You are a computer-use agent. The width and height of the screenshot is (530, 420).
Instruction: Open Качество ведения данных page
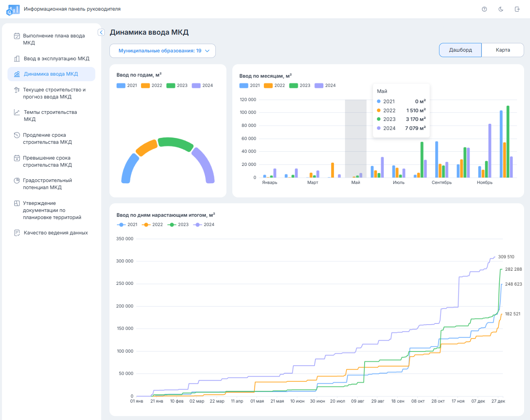pyautogui.click(x=51, y=233)
